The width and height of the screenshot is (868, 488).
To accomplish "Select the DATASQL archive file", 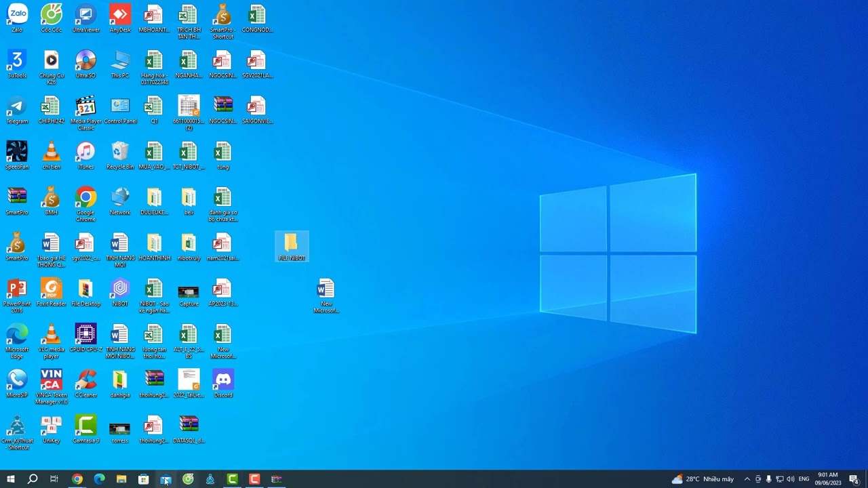I will pyautogui.click(x=189, y=429).
